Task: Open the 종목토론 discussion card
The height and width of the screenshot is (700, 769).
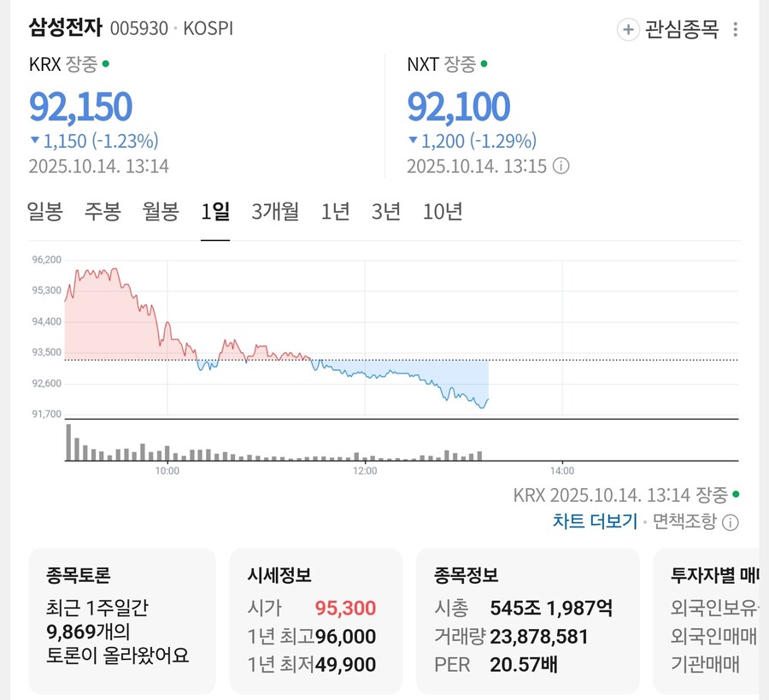Action: tap(121, 620)
